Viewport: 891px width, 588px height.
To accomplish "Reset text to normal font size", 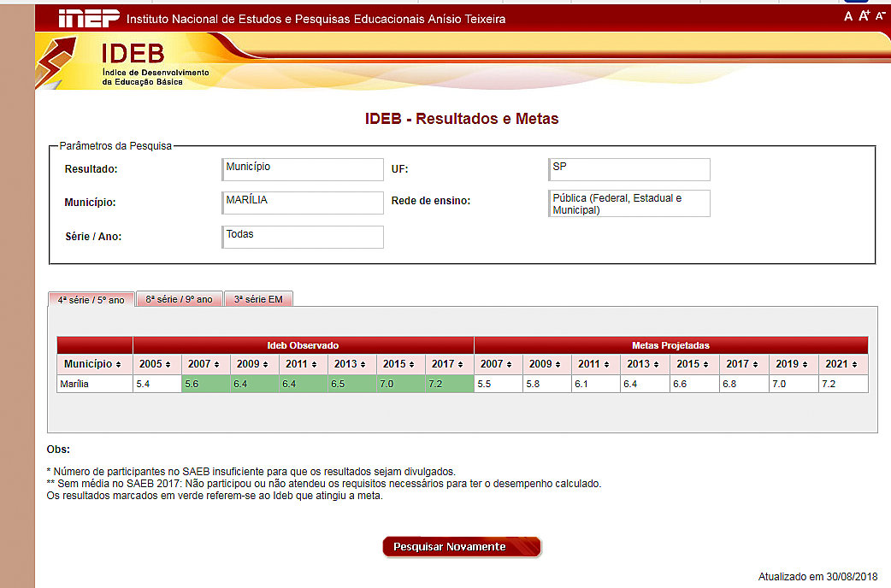I will coord(848,16).
